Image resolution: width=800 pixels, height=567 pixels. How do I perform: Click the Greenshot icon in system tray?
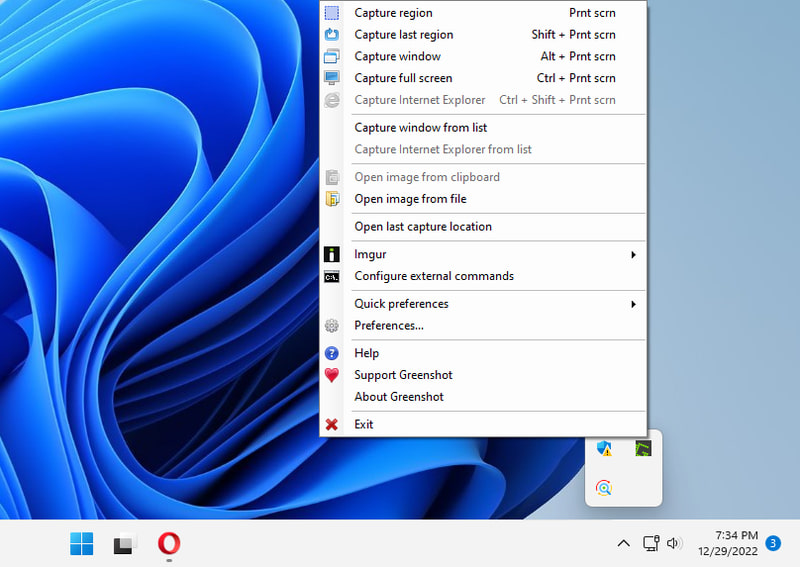pyautogui.click(x=644, y=449)
